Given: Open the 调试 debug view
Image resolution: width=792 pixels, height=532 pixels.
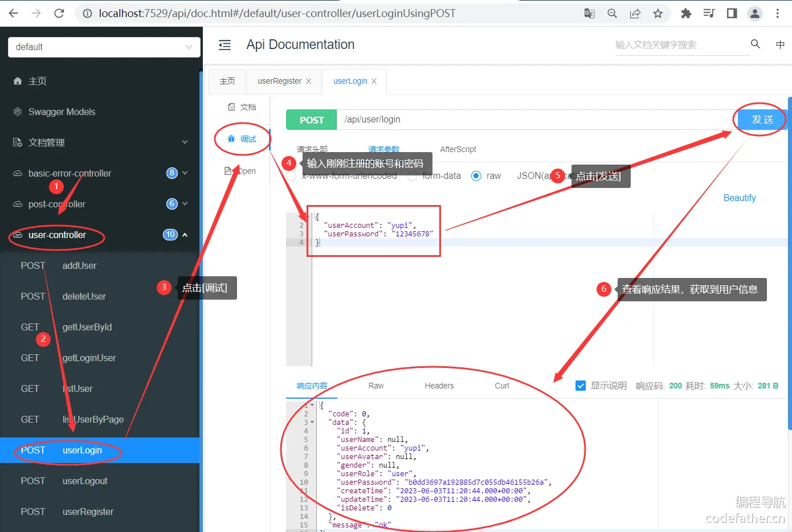Looking at the screenshot, I should pyautogui.click(x=242, y=139).
